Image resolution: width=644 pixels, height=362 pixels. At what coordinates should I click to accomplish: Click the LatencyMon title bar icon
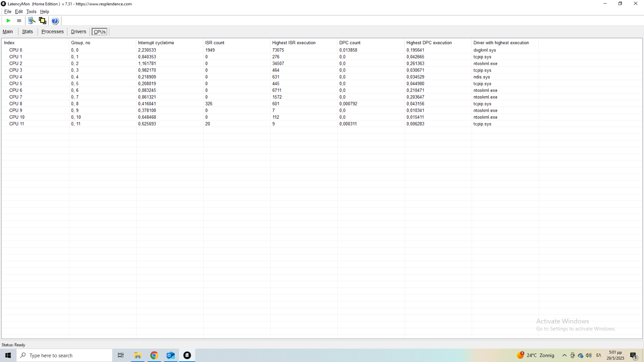[4, 4]
